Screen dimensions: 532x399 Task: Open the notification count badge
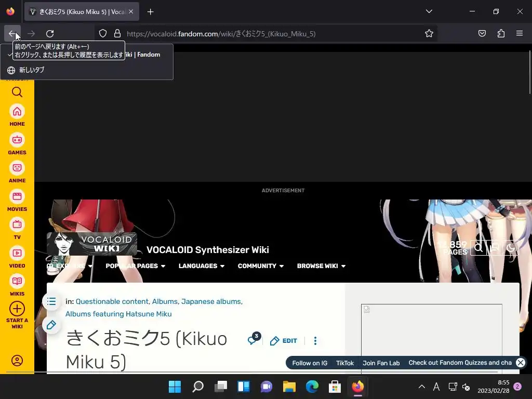point(517,387)
